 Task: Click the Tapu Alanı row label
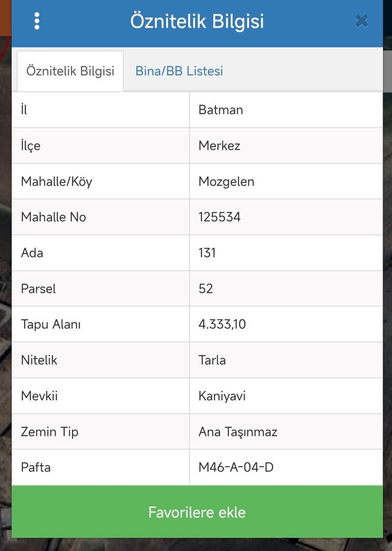[51, 324]
